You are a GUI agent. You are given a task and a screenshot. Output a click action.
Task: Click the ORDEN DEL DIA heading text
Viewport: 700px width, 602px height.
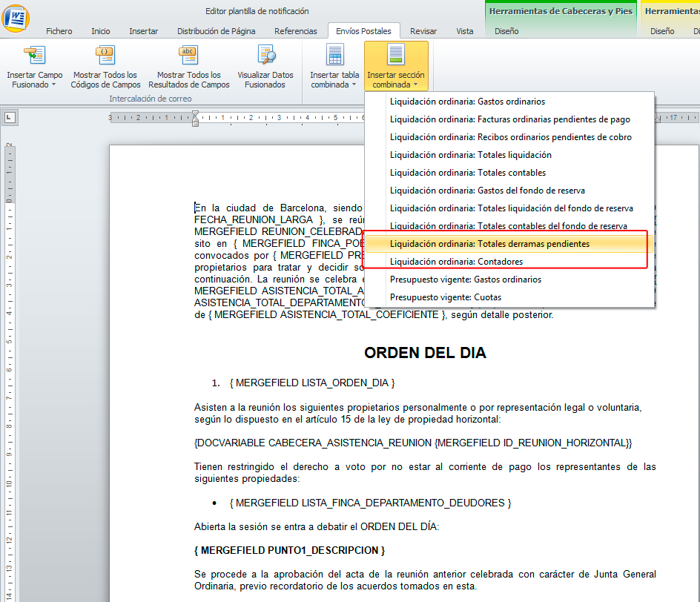pos(425,353)
